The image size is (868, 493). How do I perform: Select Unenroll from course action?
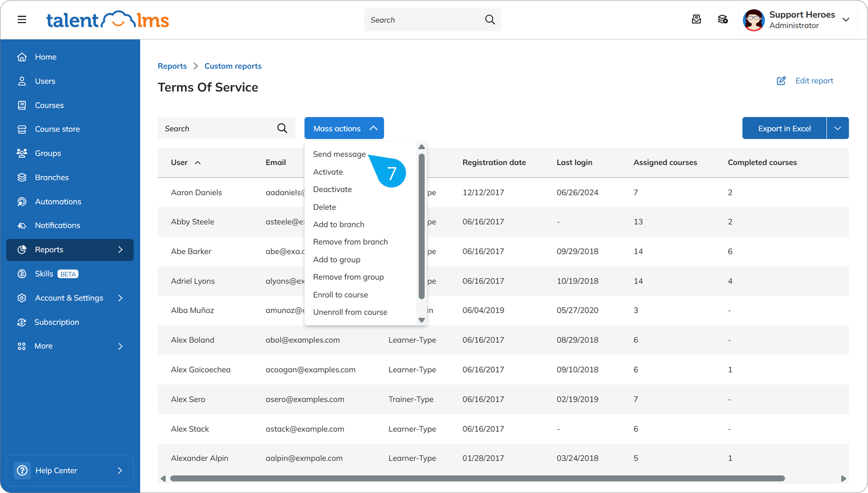tap(350, 312)
